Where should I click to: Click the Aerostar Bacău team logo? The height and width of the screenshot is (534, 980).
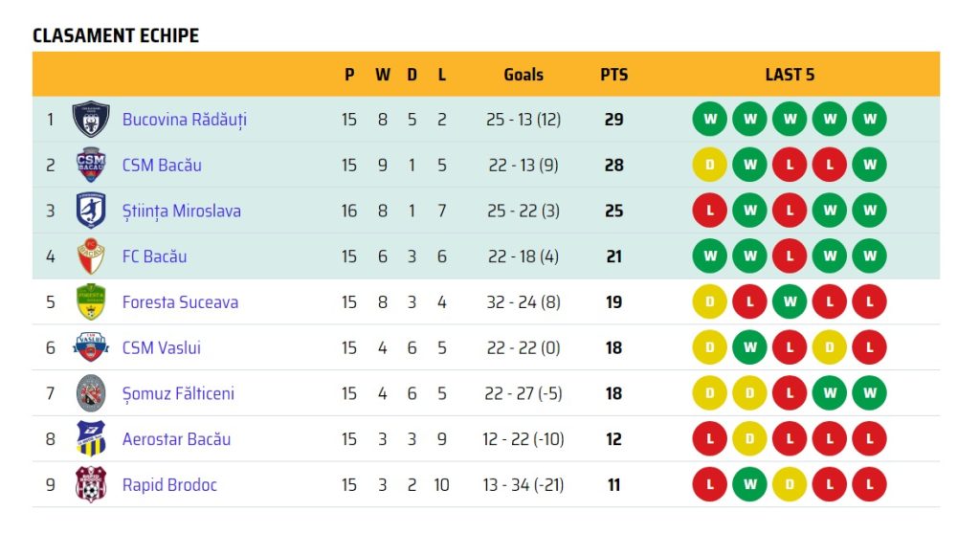click(91, 439)
